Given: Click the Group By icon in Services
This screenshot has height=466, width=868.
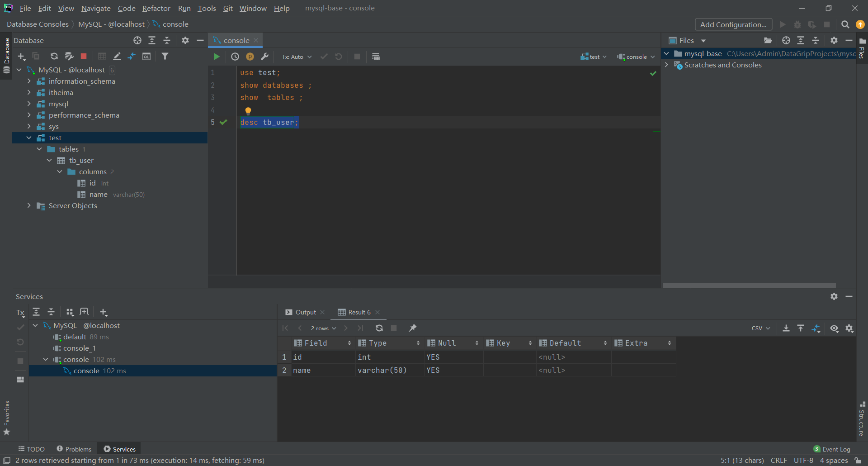Looking at the screenshot, I should 70,312.
